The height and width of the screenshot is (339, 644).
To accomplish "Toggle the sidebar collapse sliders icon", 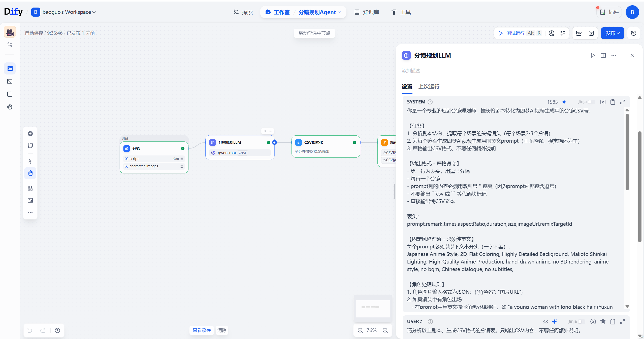I will tap(10, 45).
